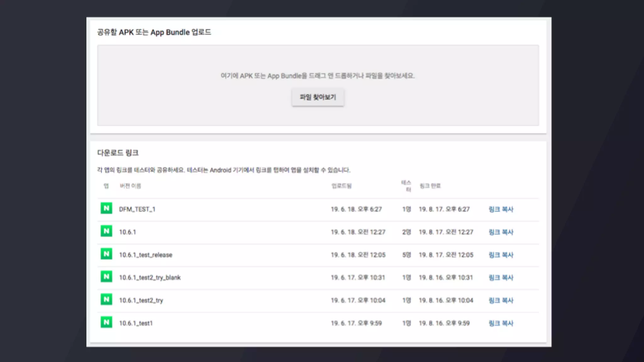Click the icon next to 10.6.1_test1
The image size is (644, 362).
coord(106,322)
